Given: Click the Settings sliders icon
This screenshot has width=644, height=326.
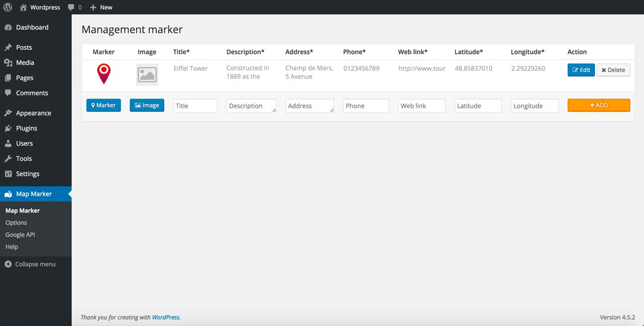Looking at the screenshot, I should (x=8, y=174).
